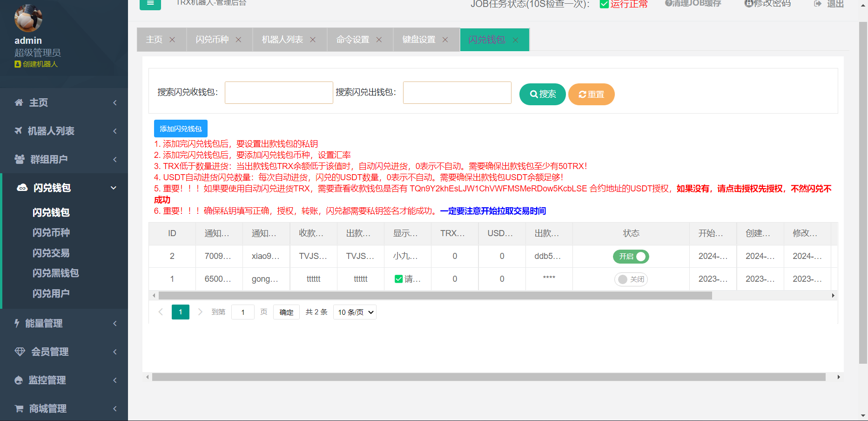868x421 pixels.
Task: Click 修改密码 in the header
Action: point(767,4)
